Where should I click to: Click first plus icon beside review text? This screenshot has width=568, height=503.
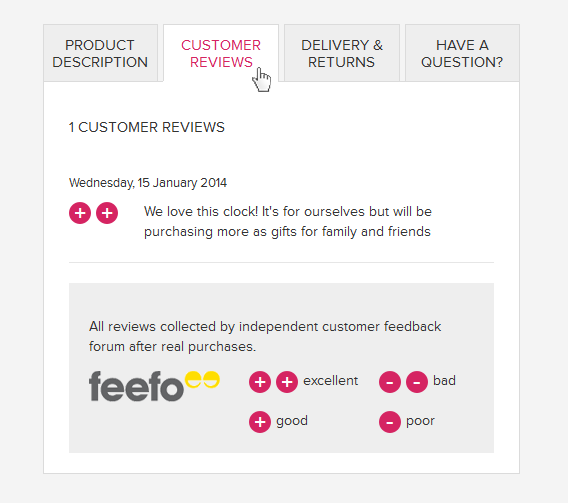[x=80, y=213]
